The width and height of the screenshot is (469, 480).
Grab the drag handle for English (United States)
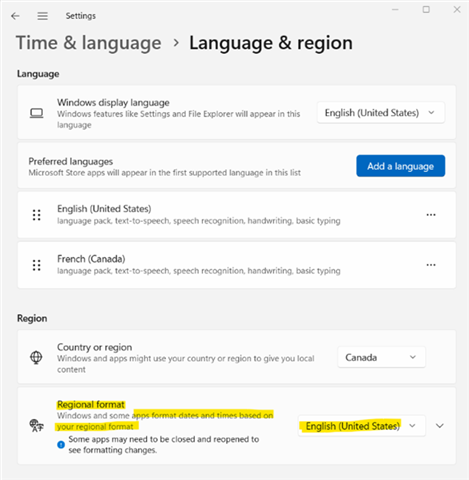[x=37, y=215]
